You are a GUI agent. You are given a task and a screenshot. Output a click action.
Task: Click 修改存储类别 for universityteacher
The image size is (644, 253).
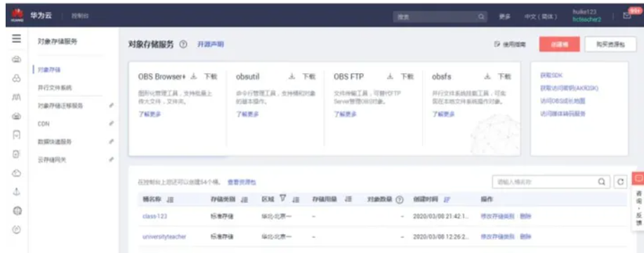coord(497,237)
